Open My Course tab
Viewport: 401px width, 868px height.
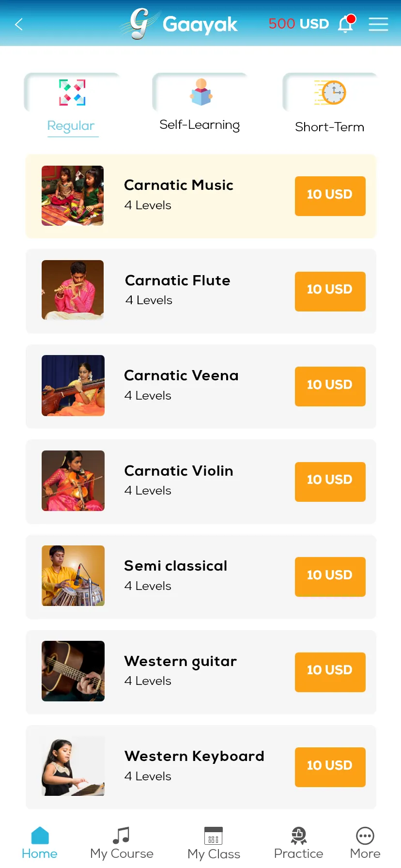[122, 843]
